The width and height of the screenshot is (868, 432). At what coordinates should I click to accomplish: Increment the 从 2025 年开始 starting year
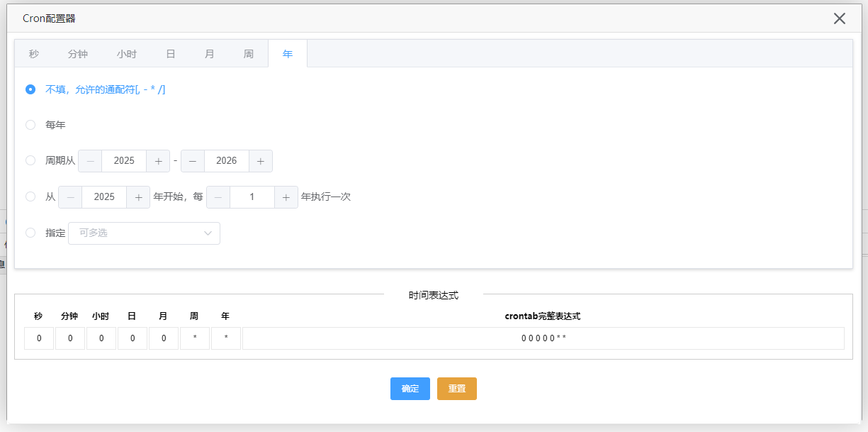[x=138, y=197]
